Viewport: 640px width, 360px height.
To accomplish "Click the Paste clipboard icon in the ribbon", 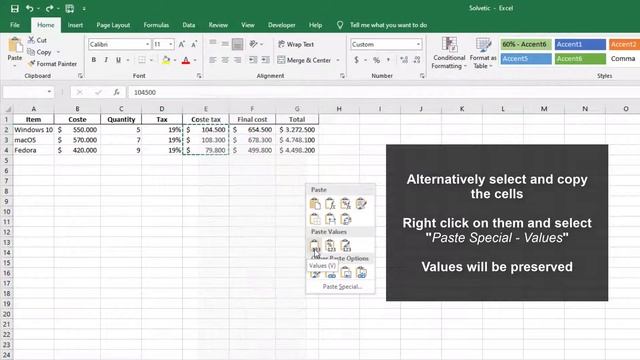I will pos(15,45).
